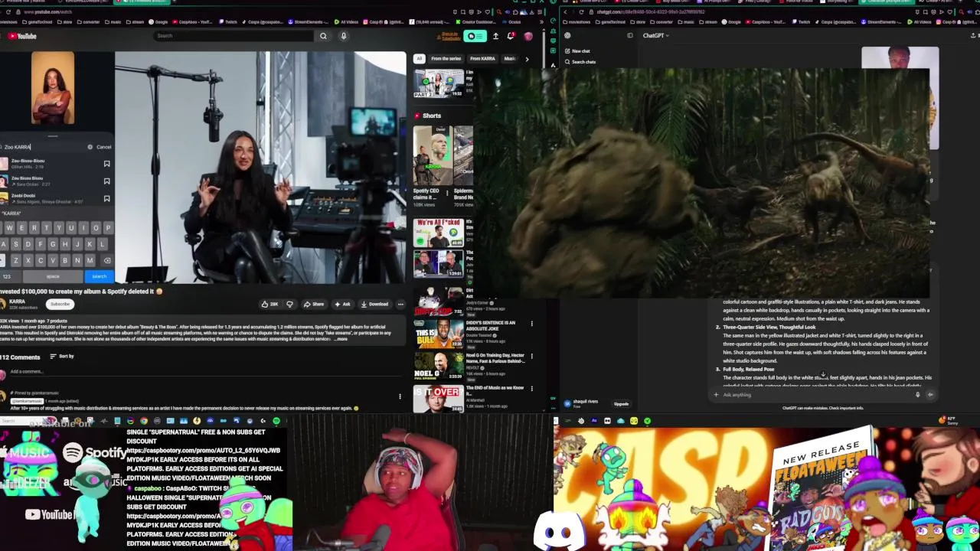980x551 pixels.
Task: Click the YouTube upload arrow icon
Action: [x=495, y=36]
